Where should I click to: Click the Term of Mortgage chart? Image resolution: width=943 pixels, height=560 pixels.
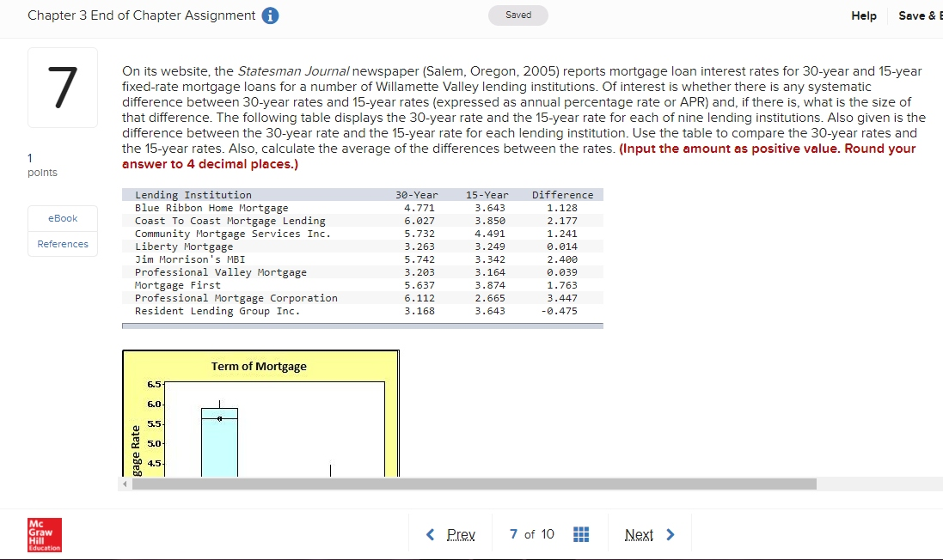[260, 413]
